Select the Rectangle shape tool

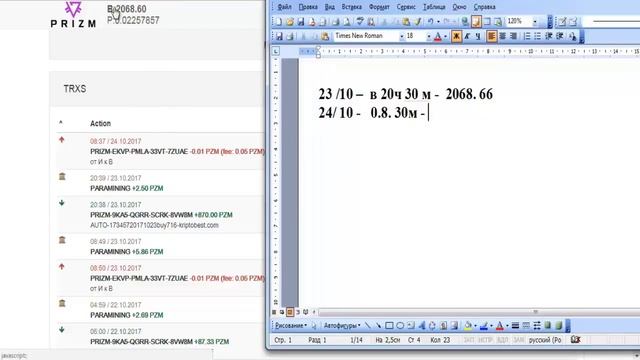[x=389, y=325]
